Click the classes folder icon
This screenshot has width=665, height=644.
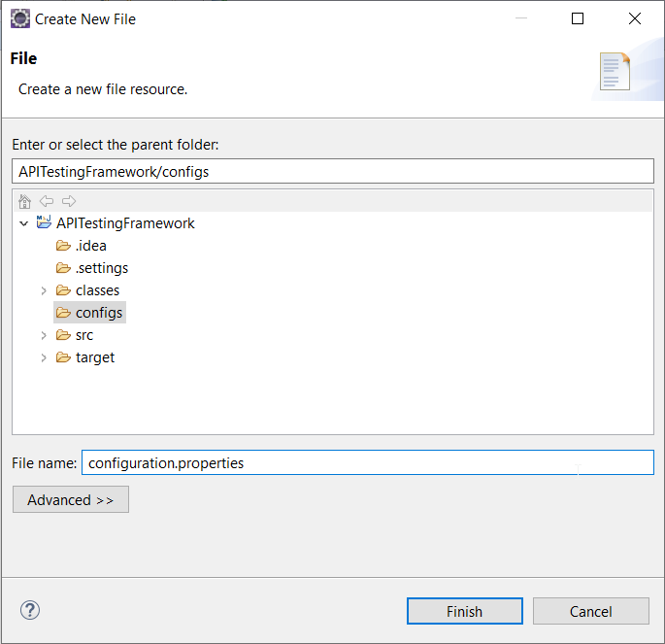coord(63,290)
